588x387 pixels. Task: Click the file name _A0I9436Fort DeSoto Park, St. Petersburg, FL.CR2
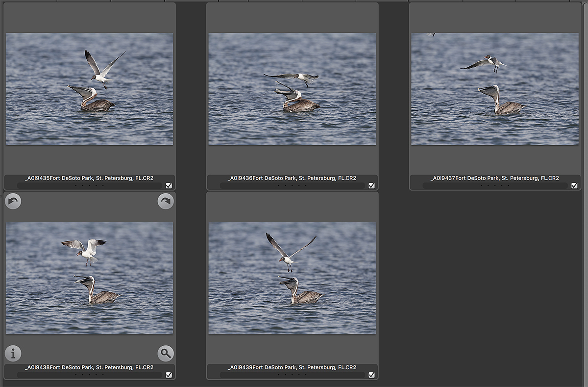[292, 178]
